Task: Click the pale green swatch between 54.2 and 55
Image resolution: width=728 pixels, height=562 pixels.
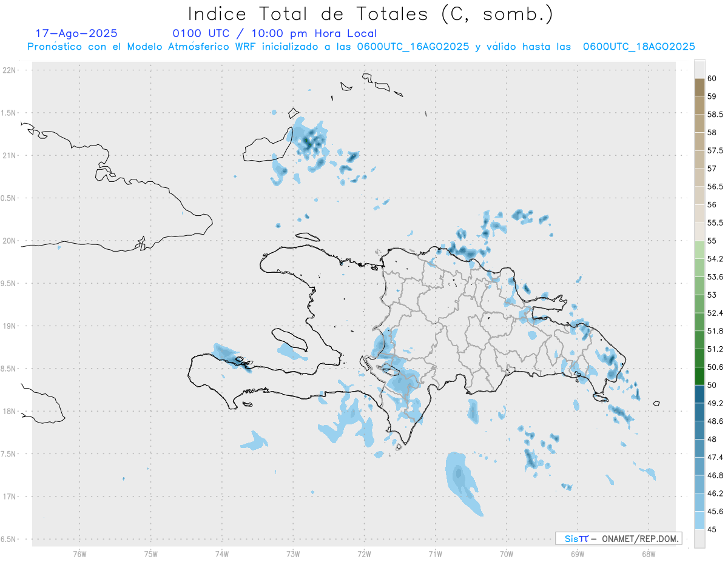Action: [x=699, y=250]
